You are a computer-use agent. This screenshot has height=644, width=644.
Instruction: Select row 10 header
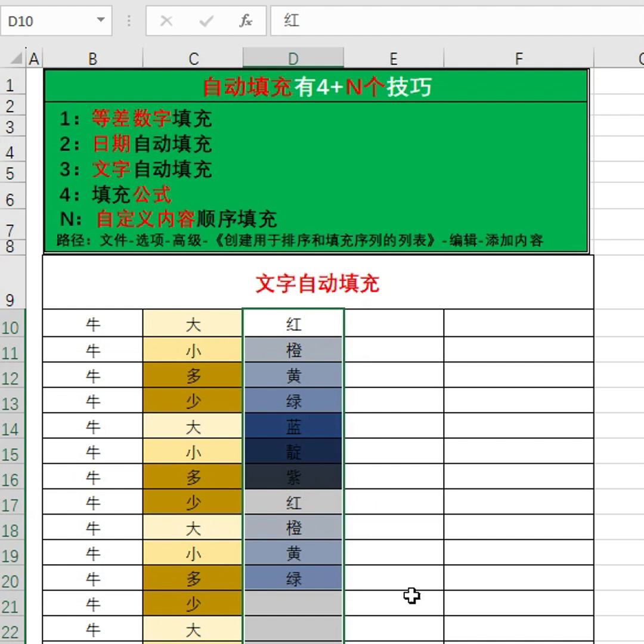pyautogui.click(x=13, y=323)
